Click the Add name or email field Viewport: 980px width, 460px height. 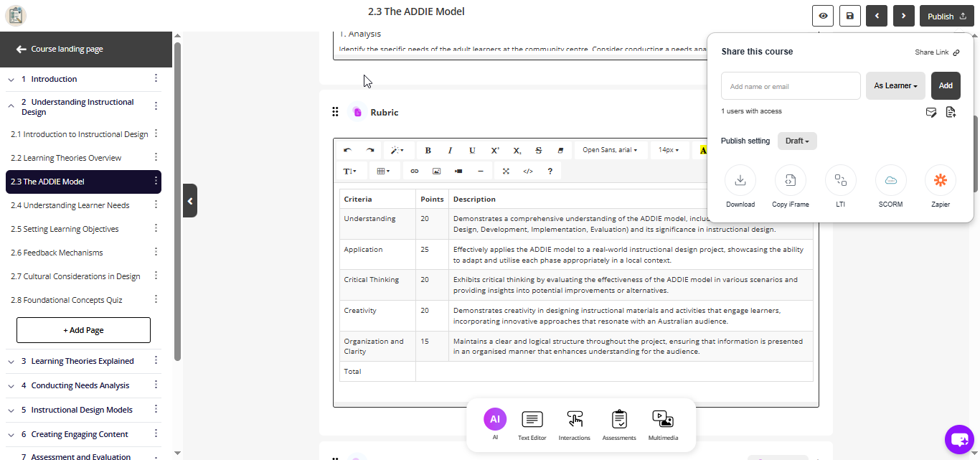[790, 85]
